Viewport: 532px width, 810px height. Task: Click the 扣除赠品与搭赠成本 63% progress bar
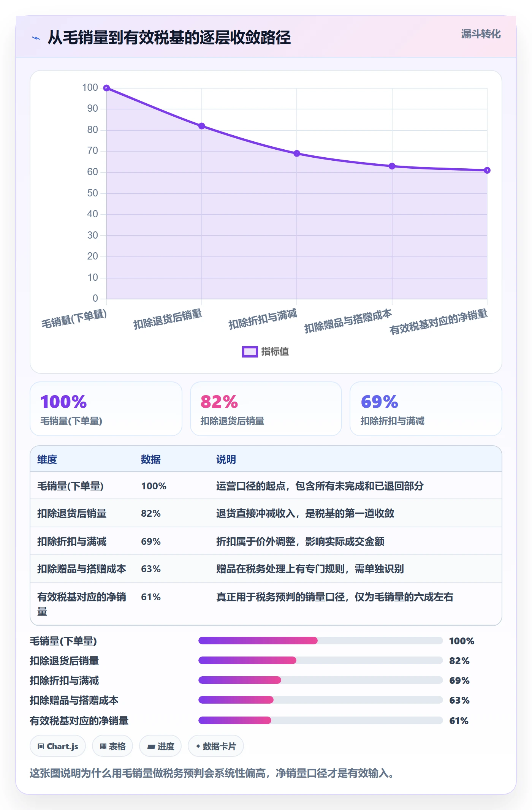[321, 700]
